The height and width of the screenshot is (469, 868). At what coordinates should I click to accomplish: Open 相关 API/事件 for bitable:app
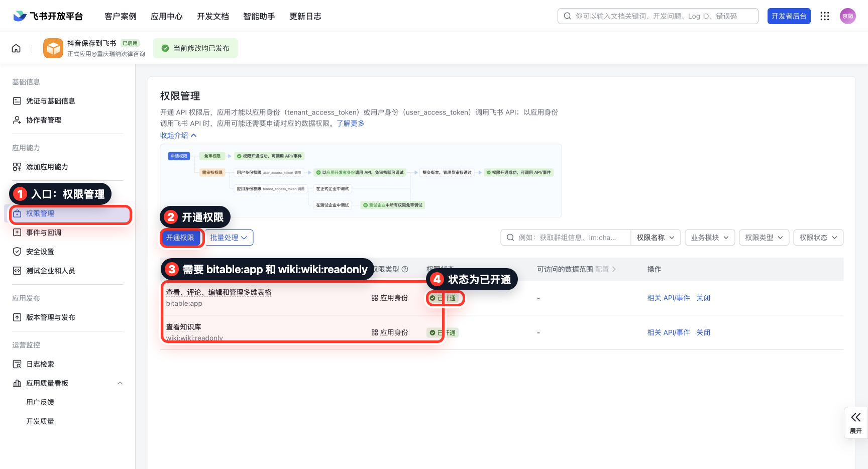point(669,298)
